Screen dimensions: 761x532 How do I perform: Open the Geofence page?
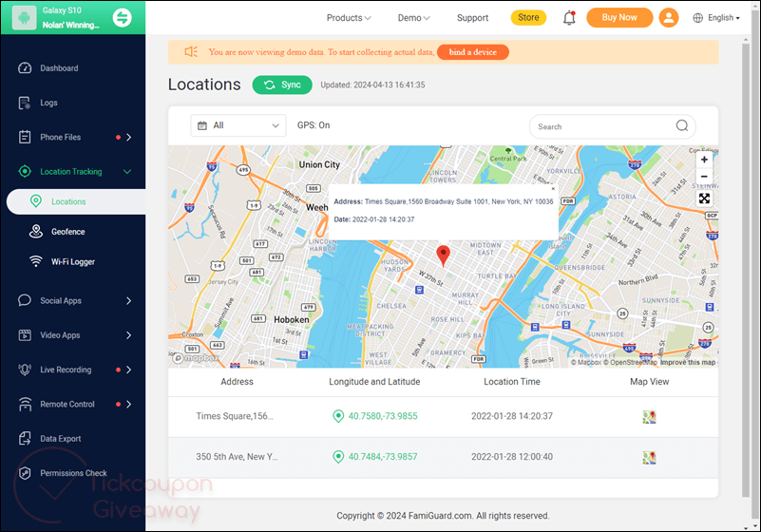click(x=68, y=232)
